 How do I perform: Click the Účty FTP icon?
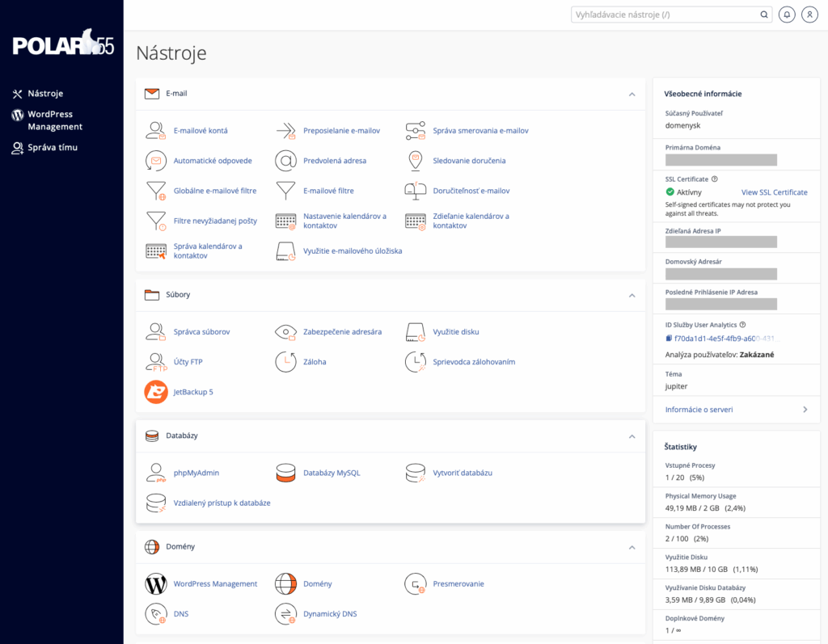(155, 362)
